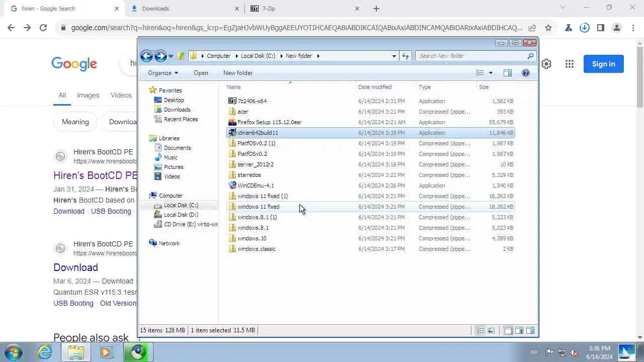Open Chrome downloads icon in toolbar

[584, 28]
